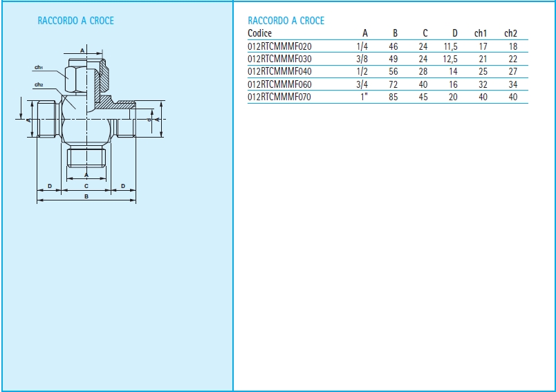
Task: Select code 012RTCMMMF020
Action: tap(279, 46)
